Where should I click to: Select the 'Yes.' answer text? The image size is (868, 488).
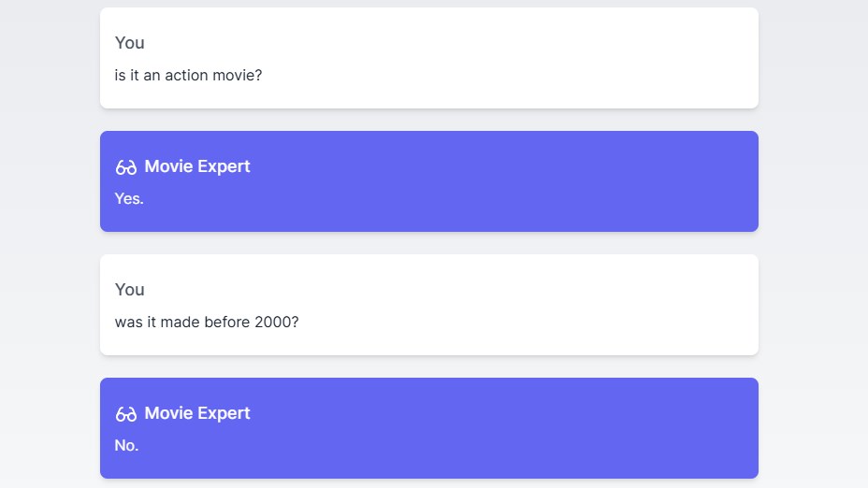pos(129,198)
